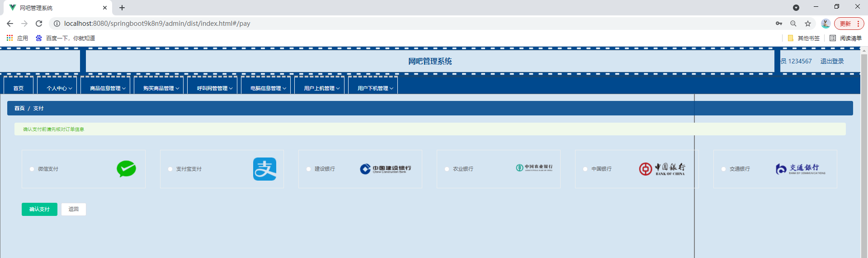Open the saved passwords key icon
The width and height of the screenshot is (868, 258).
(779, 24)
